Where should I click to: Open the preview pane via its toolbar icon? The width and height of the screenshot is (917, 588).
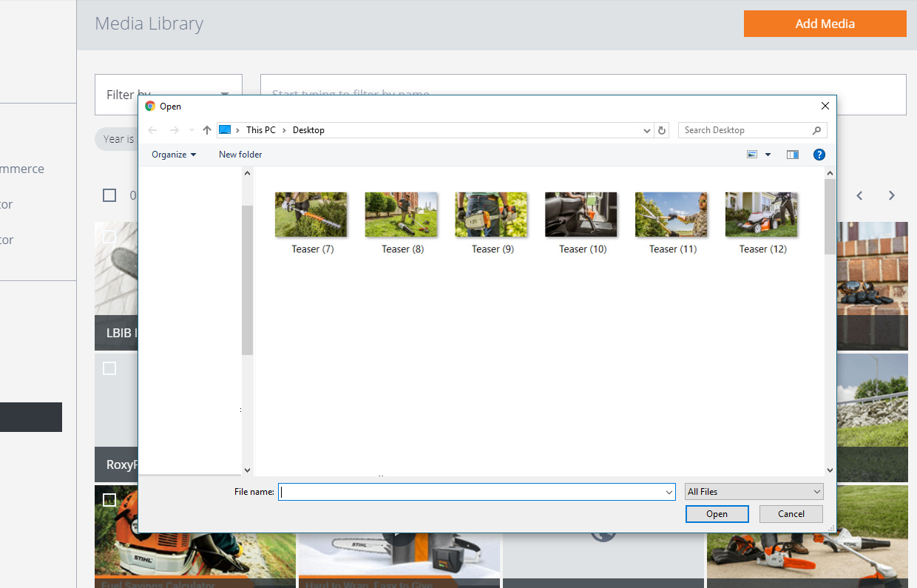[x=792, y=155]
